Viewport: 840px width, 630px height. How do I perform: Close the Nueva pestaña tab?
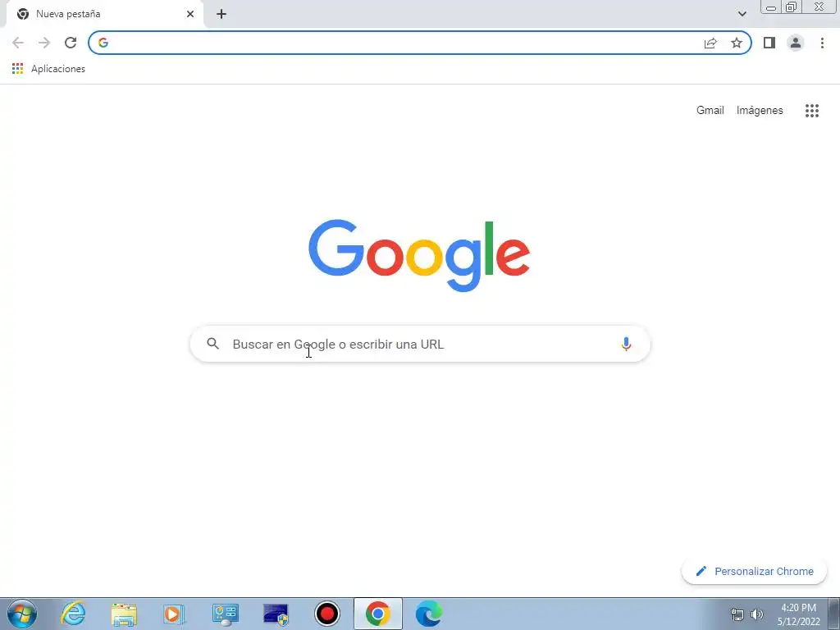[x=190, y=14]
